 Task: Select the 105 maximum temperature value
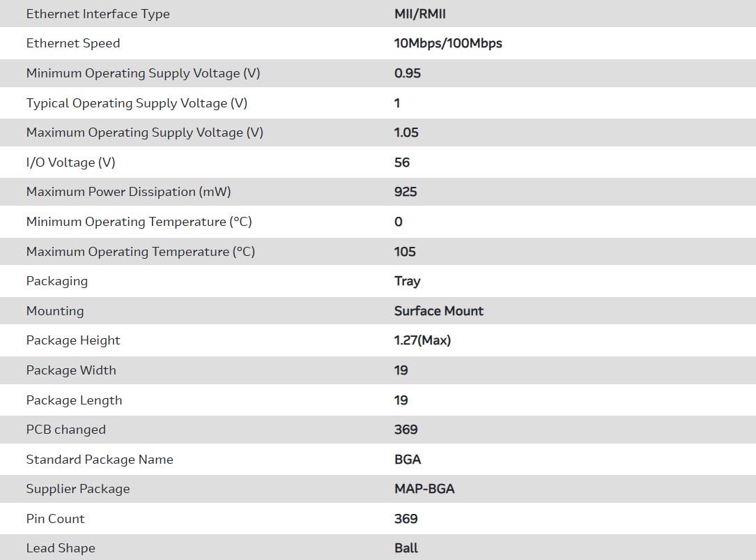coord(405,252)
